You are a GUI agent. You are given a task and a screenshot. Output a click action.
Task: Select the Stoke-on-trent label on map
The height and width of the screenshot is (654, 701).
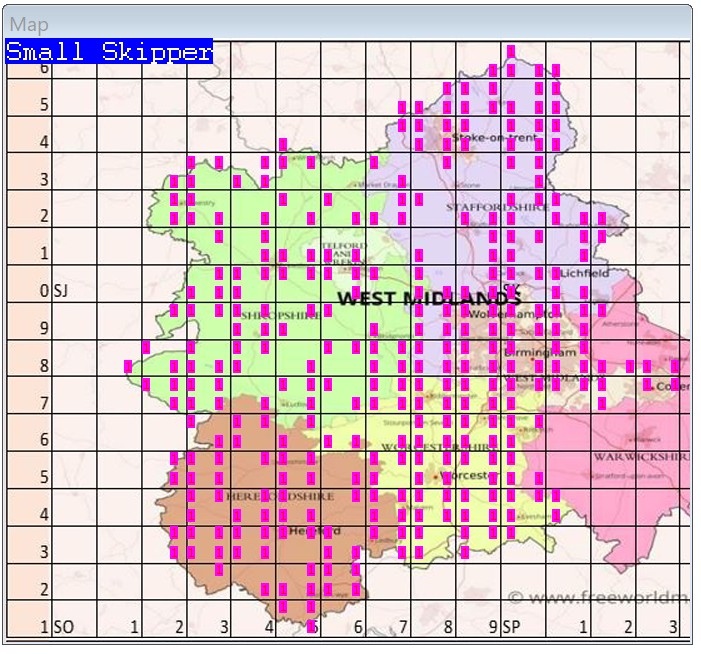[x=494, y=137]
